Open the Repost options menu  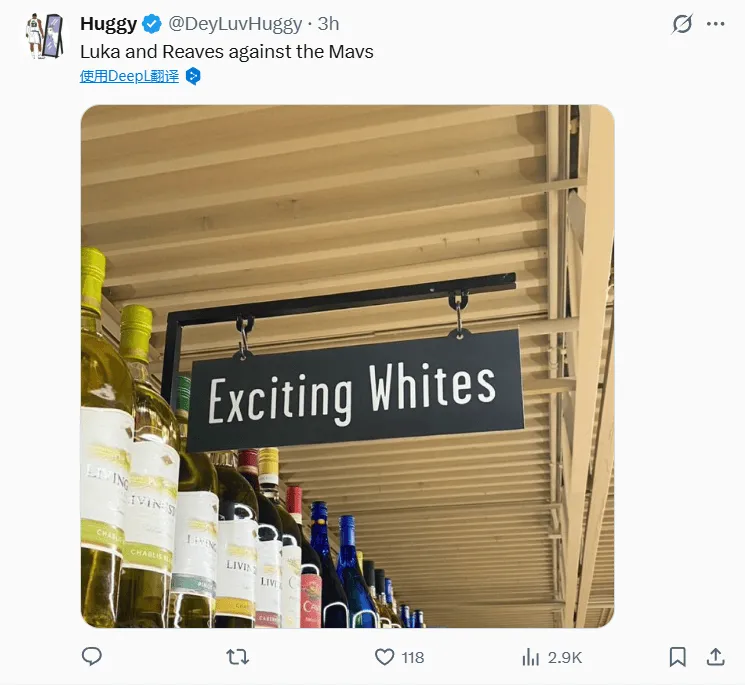pos(238,657)
